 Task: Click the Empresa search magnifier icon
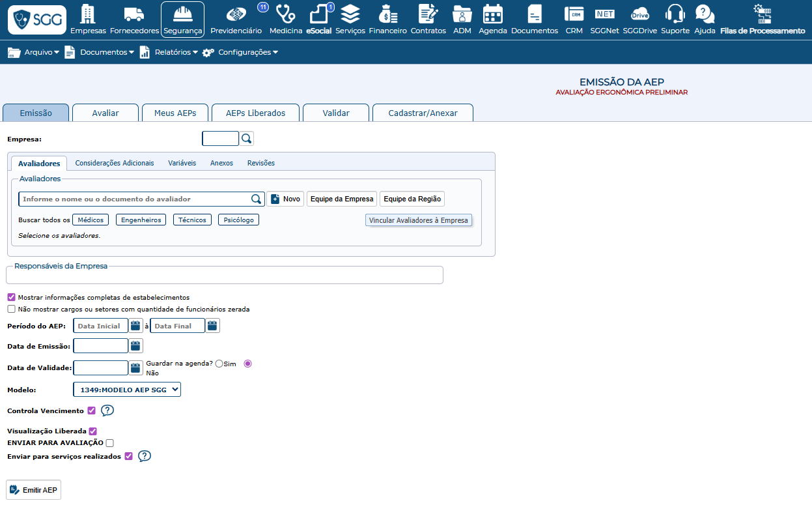246,138
